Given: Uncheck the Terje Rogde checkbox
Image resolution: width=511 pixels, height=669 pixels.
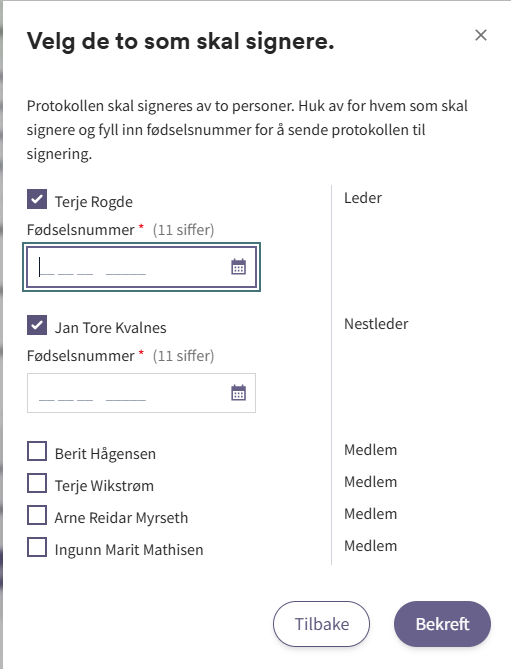Looking at the screenshot, I should tap(37, 199).
